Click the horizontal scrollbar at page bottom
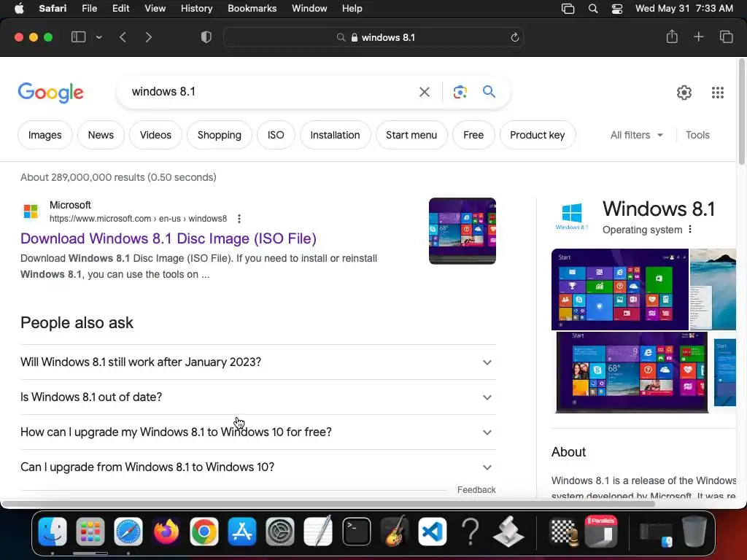This screenshot has height=560, width=747. coord(328,503)
